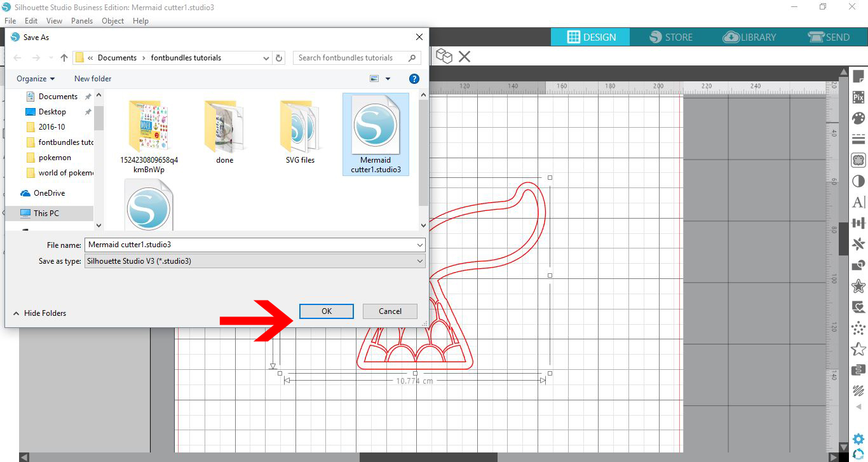868x462 pixels.
Task: Open the Modify panel icon
Action: 858,265
